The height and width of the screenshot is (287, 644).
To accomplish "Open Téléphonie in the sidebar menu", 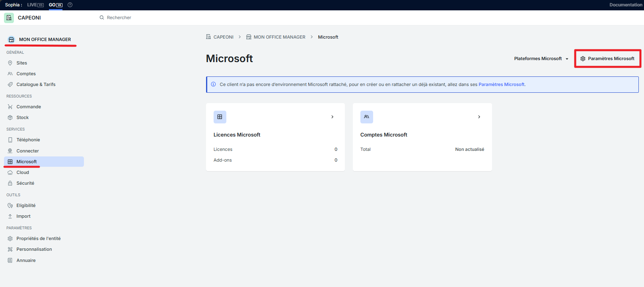I will click(x=28, y=140).
